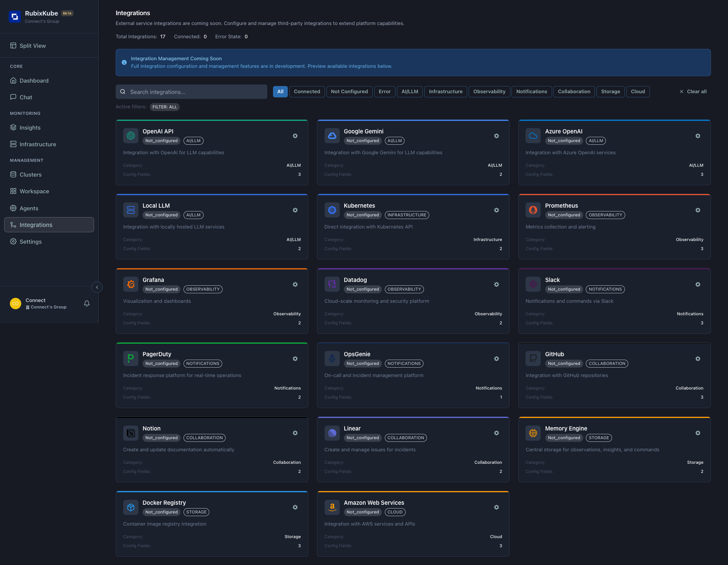Open settings gear on OpenAI API card

tap(295, 136)
